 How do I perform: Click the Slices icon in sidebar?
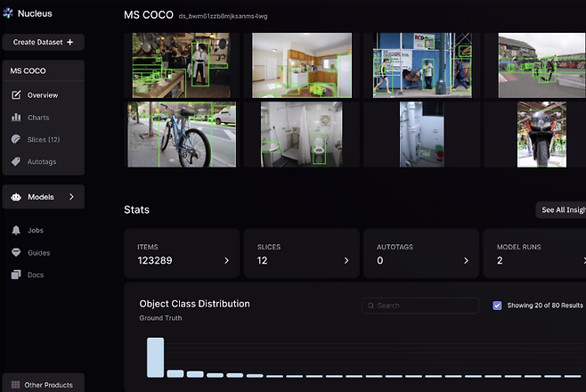pyautogui.click(x=16, y=140)
